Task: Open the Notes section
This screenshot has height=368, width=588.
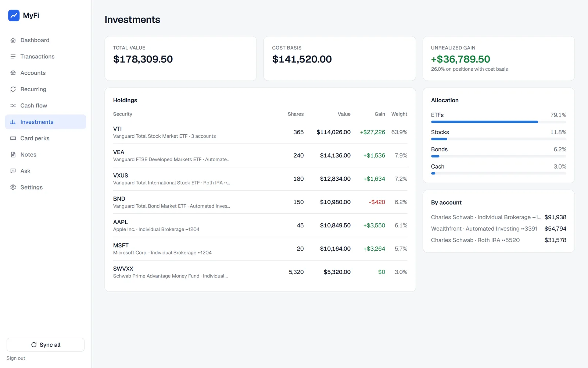Action: (46, 155)
